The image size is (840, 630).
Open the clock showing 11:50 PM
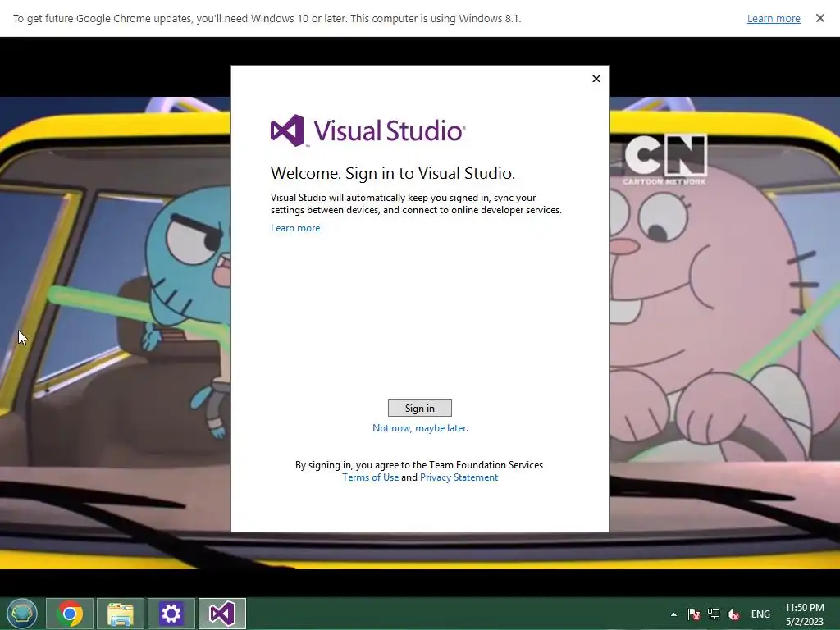[805, 614]
